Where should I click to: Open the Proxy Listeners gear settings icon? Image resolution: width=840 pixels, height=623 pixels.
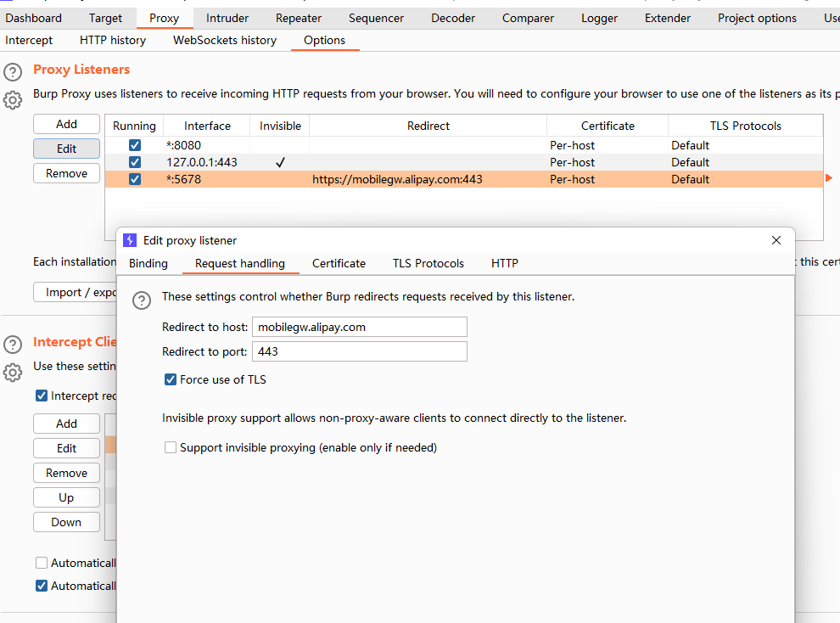coord(13,100)
